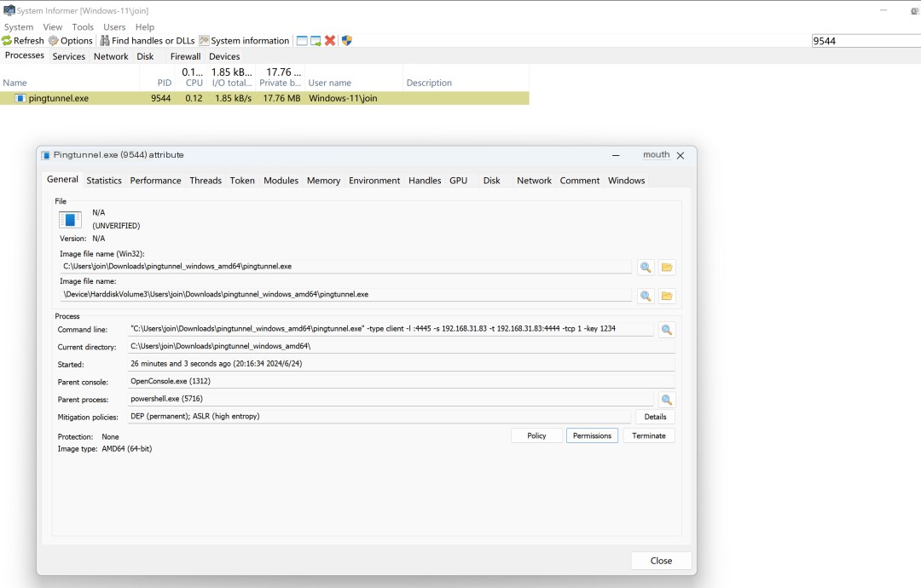This screenshot has height=588, width=921.
Task: Click magnifier icon beside Parent process
Action: point(667,400)
